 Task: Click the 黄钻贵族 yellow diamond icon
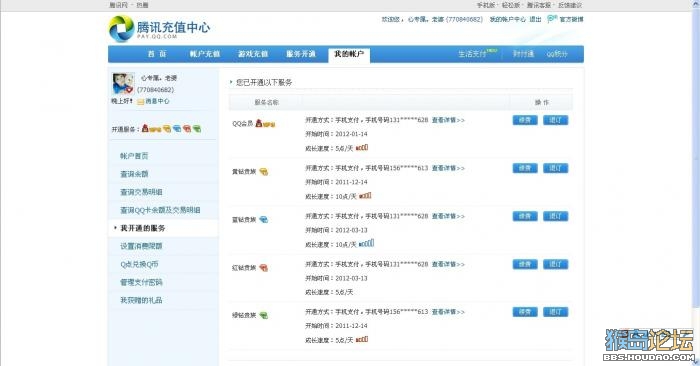(263, 171)
